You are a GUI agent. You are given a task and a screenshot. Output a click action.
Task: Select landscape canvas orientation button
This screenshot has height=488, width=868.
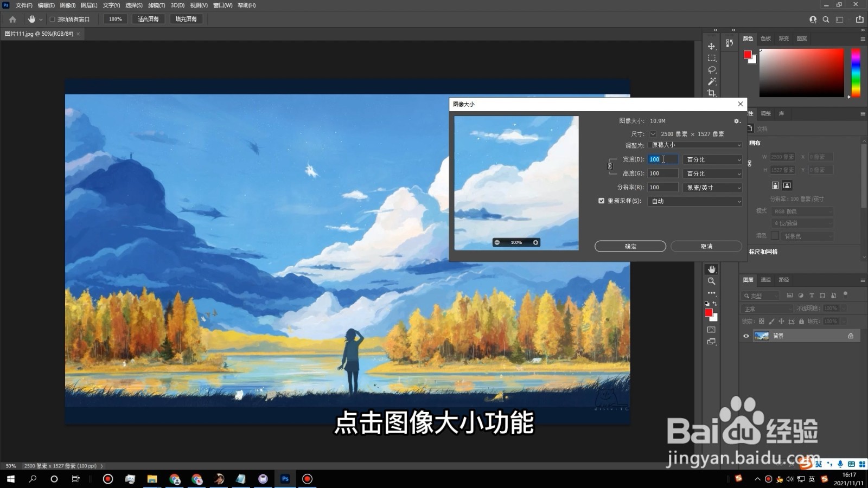tap(787, 185)
